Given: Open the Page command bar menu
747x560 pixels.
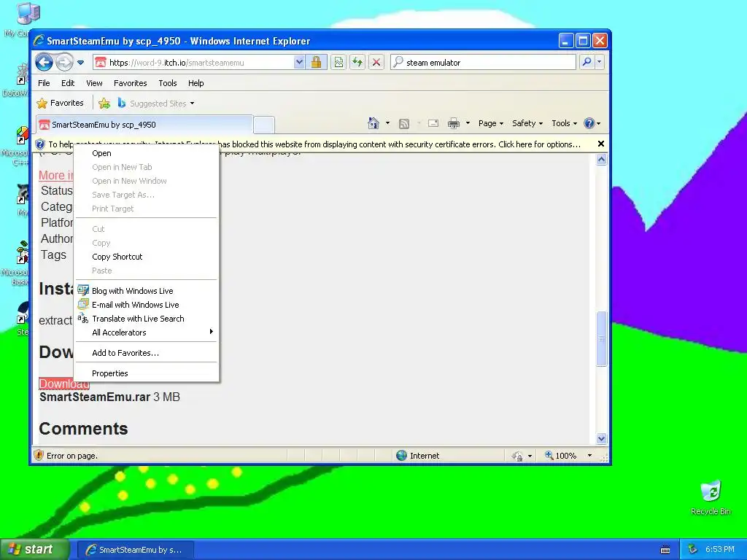Looking at the screenshot, I should [491, 123].
